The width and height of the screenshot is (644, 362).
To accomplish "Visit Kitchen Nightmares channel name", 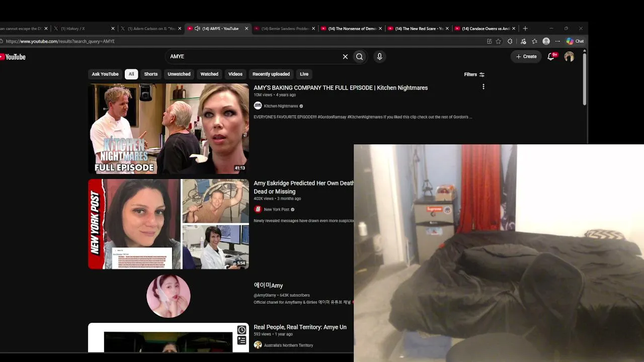I will click(x=281, y=106).
